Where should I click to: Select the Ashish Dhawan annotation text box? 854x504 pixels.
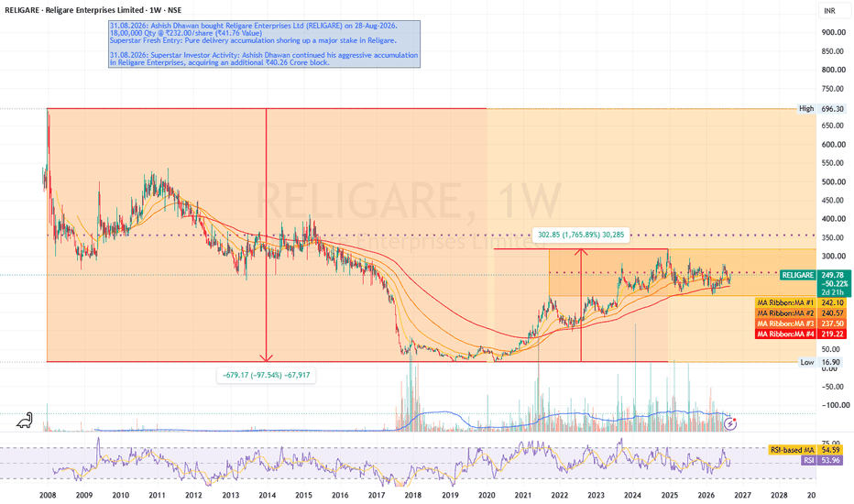point(264,44)
